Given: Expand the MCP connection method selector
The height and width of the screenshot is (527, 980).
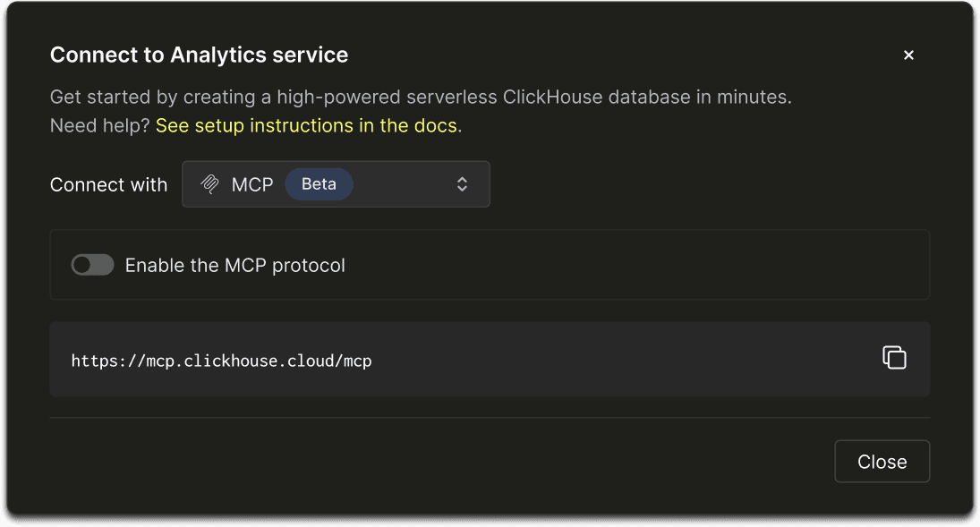Looking at the screenshot, I should point(336,184).
